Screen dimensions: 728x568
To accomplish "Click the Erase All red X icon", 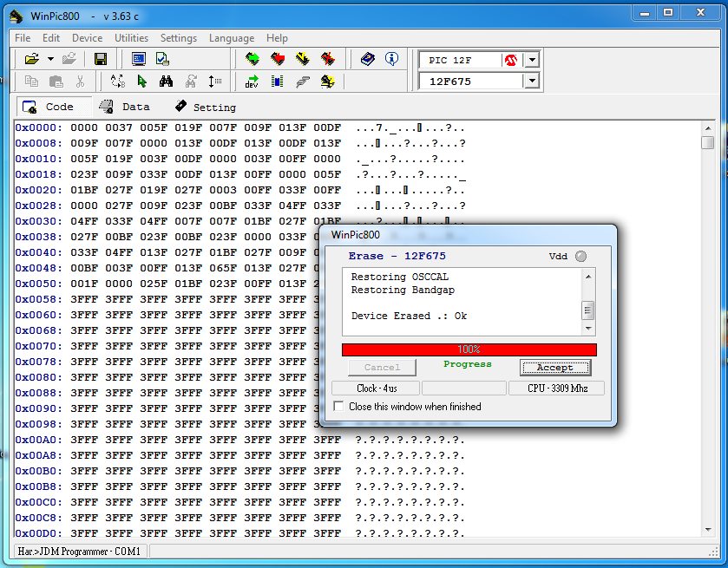I will (328, 59).
